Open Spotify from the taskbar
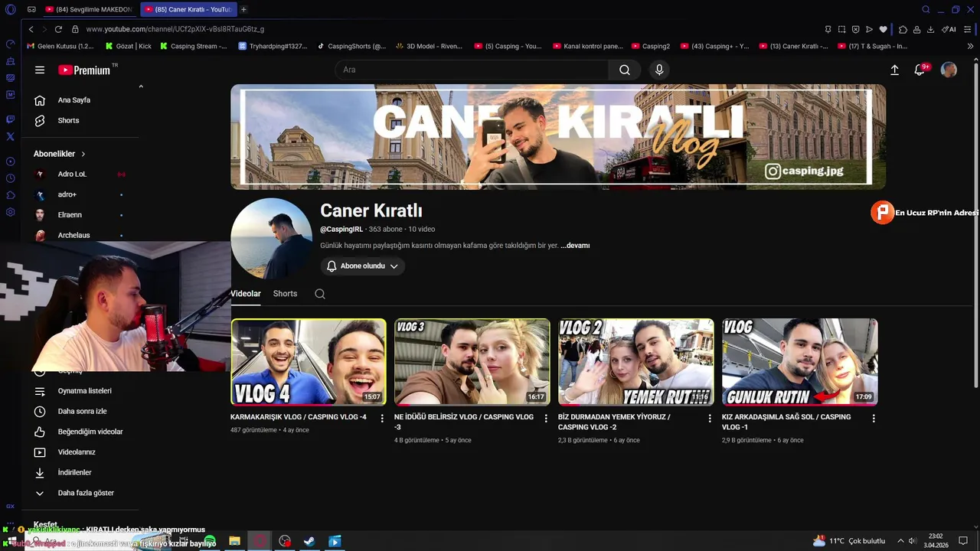 click(210, 541)
